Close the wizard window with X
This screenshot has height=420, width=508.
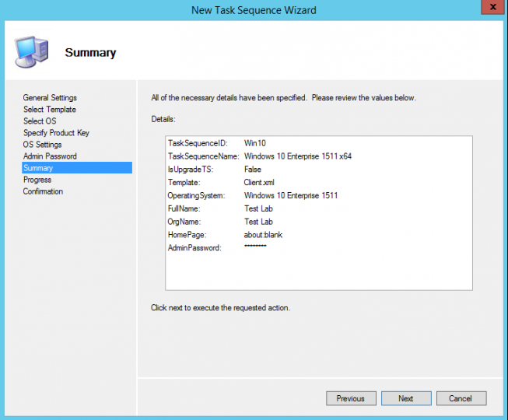[492, 7]
